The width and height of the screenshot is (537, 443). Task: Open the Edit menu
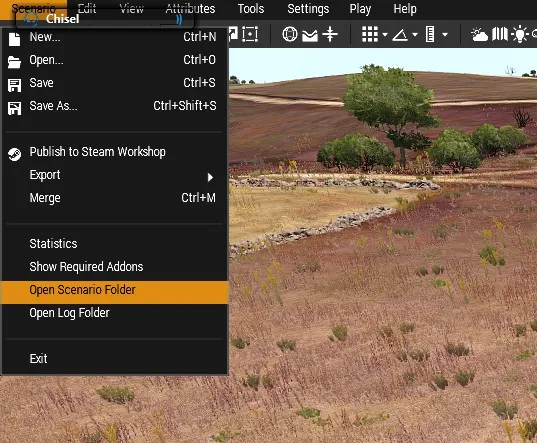pyautogui.click(x=87, y=9)
